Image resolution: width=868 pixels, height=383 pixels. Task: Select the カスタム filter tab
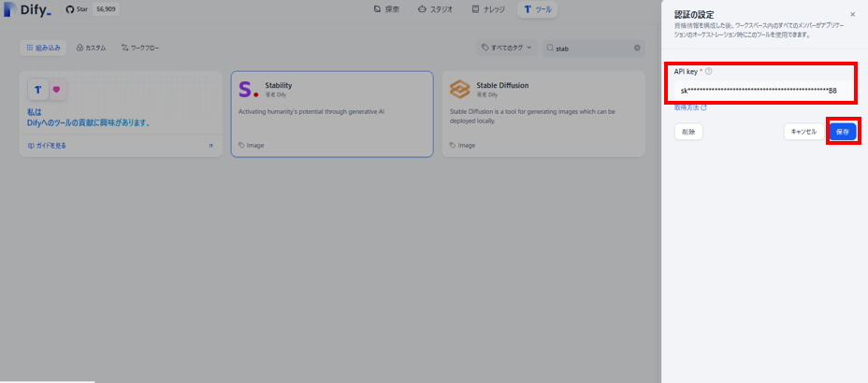(91, 48)
